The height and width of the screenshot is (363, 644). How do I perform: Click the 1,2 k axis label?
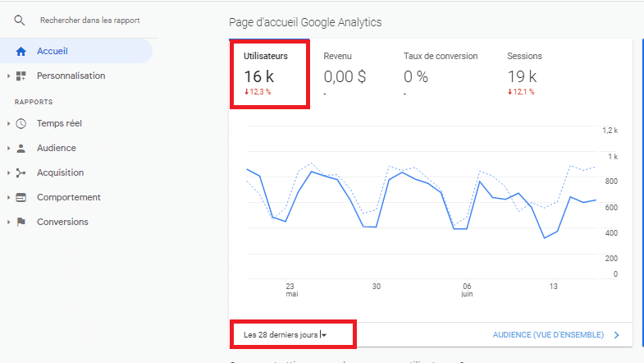tap(610, 131)
